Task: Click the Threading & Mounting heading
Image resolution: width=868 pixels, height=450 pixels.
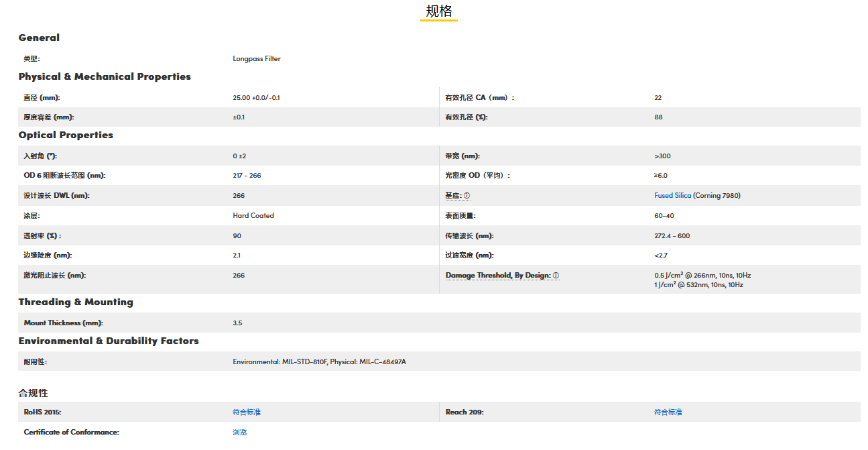Action: pos(76,302)
